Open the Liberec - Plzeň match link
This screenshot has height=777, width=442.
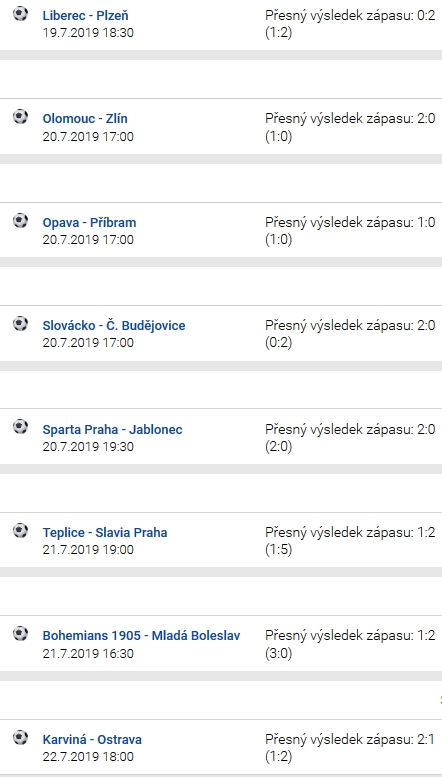point(85,16)
